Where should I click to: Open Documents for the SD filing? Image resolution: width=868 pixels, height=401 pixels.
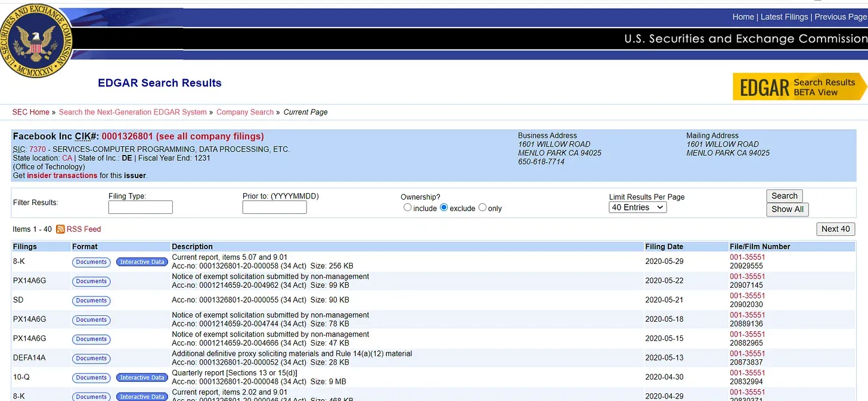point(91,300)
